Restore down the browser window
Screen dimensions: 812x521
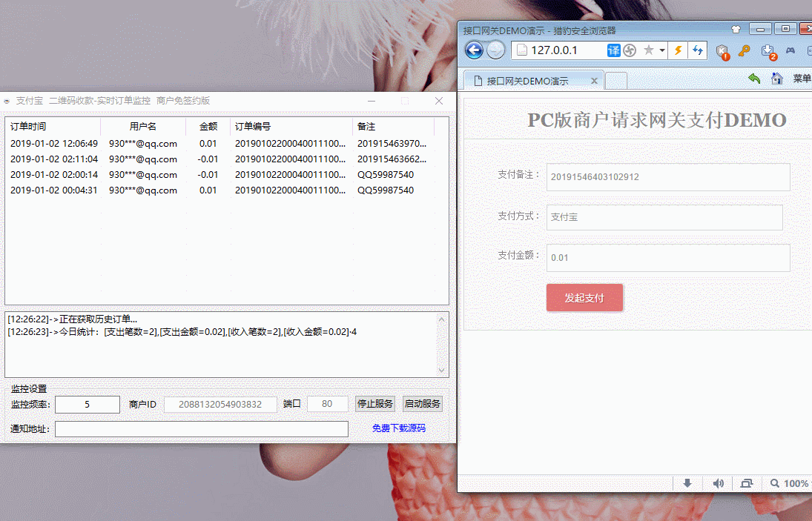785,29
